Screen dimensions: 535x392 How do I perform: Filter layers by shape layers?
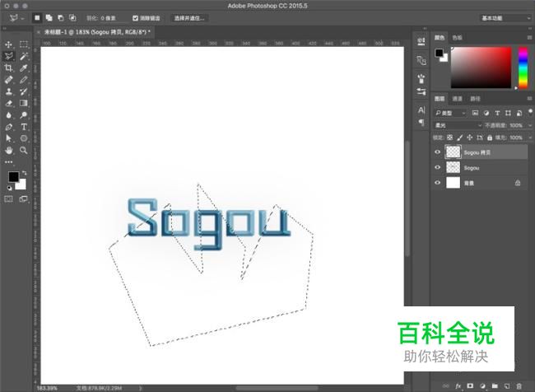click(x=508, y=113)
